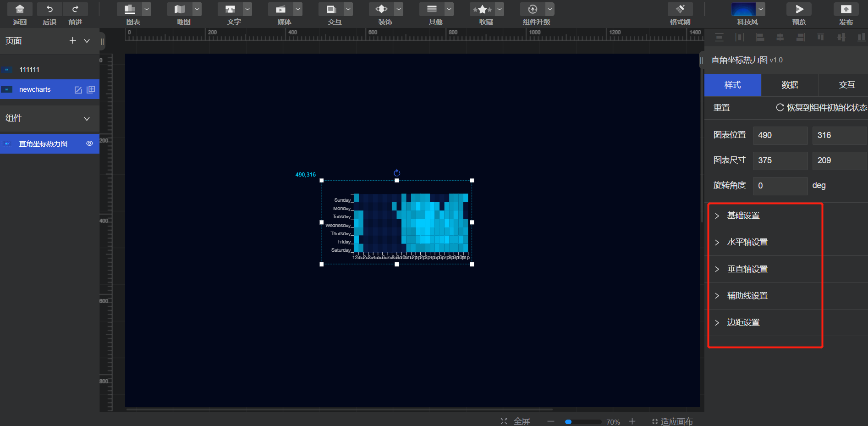Screen dimensions: 868x426
Task: Open the 收藏 favorites star icon
Action: [x=483, y=9]
